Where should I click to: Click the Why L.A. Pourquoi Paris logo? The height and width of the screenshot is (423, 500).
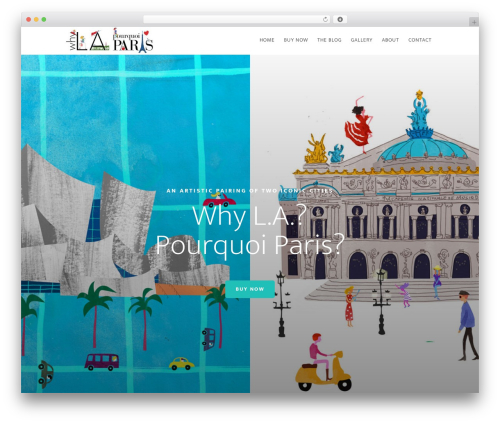110,41
